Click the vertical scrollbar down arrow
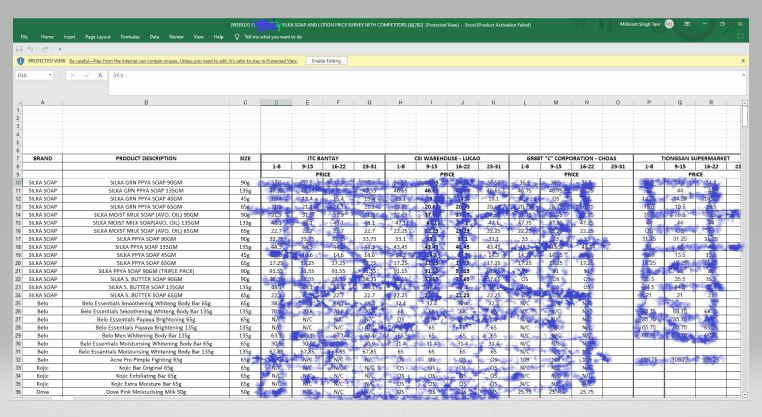Viewport: 762px width, 417px height. coord(745,395)
